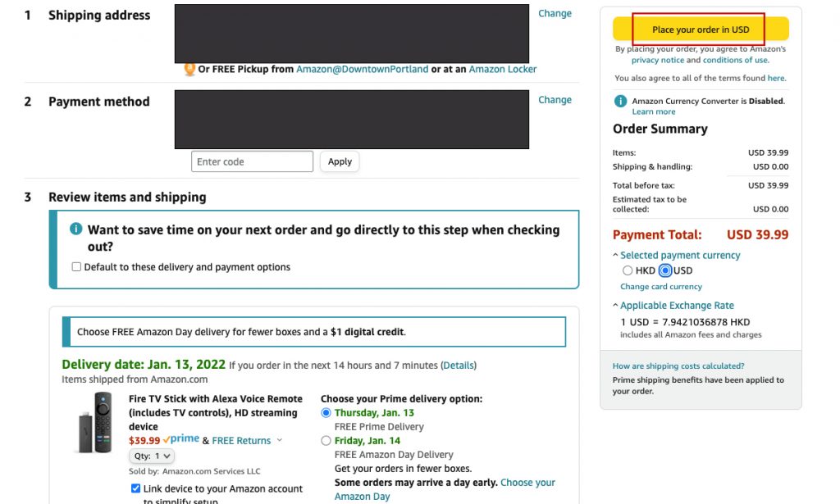Click Change for the payment method

pyautogui.click(x=555, y=100)
